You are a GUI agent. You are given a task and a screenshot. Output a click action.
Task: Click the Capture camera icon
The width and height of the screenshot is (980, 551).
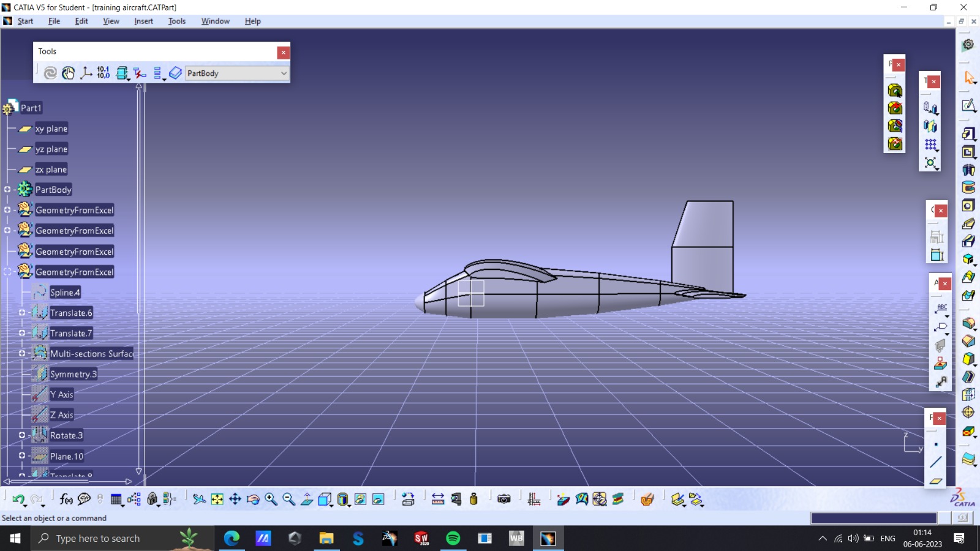[x=503, y=500]
